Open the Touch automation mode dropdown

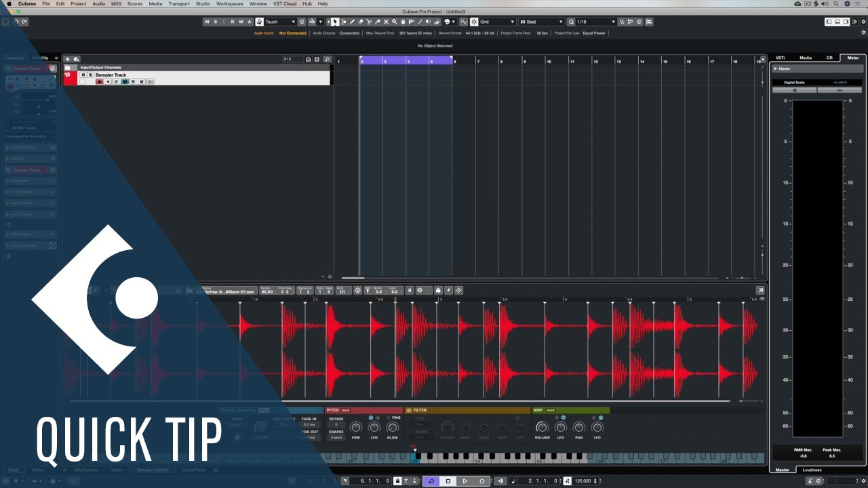[x=281, y=22]
